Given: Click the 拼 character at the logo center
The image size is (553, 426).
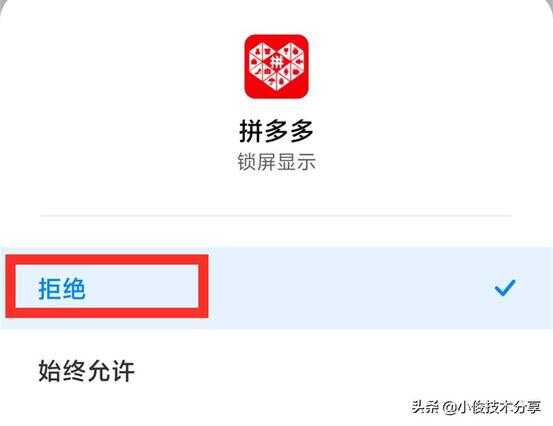Looking at the screenshot, I should [276, 63].
